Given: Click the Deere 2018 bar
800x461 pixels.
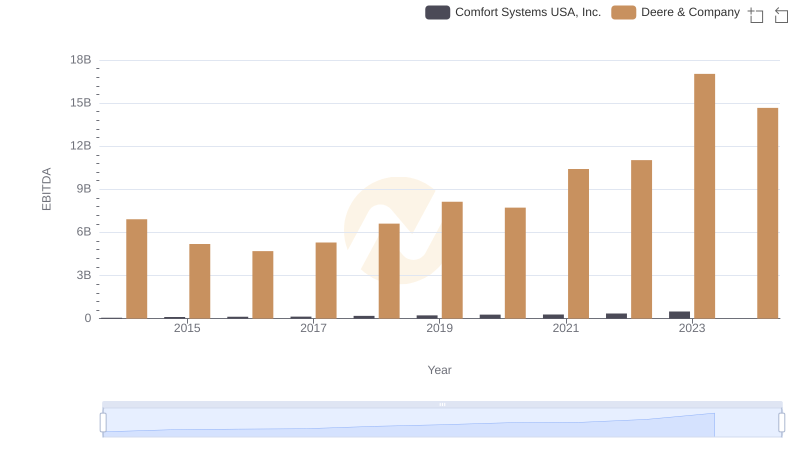Looking at the screenshot, I should click(x=389, y=271).
